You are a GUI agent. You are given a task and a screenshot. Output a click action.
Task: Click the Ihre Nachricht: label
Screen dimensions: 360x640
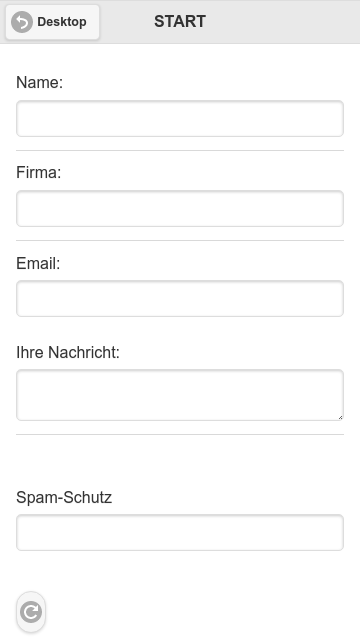[x=68, y=352]
